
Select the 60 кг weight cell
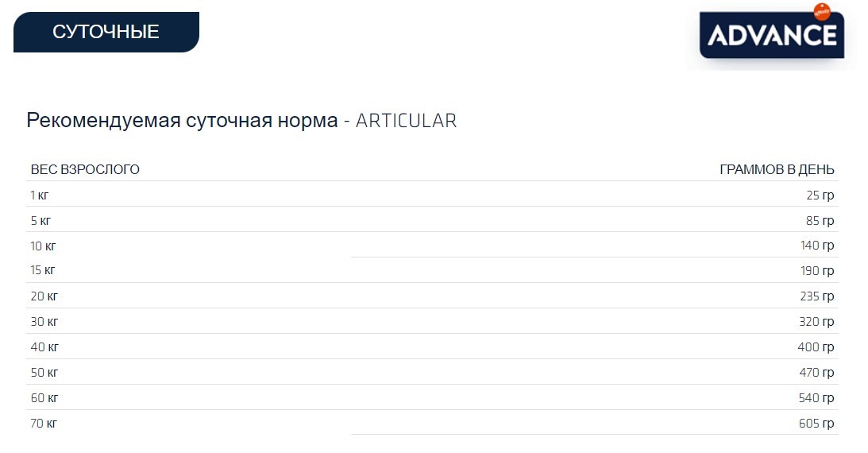[44, 398]
